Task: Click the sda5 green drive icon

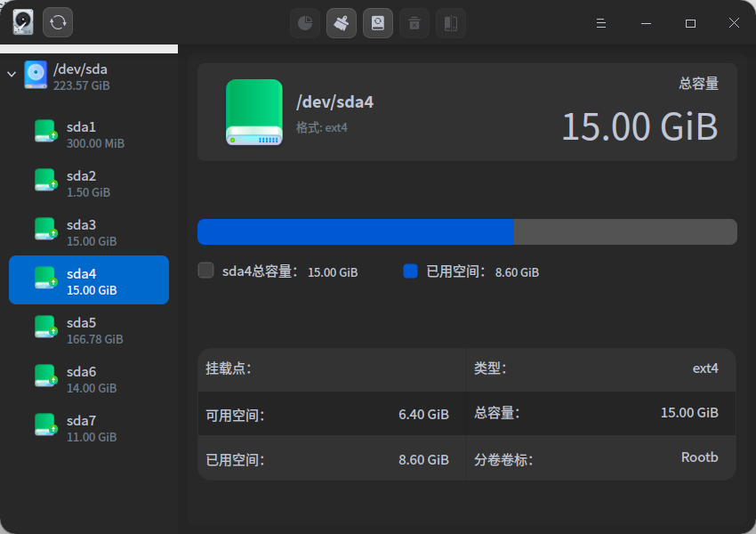Action: [x=45, y=327]
